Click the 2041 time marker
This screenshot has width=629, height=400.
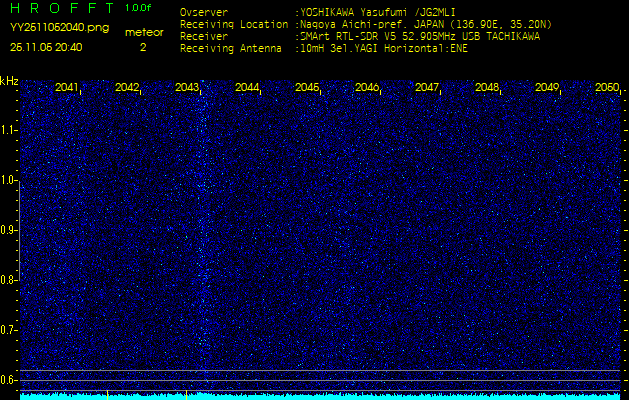67,88
